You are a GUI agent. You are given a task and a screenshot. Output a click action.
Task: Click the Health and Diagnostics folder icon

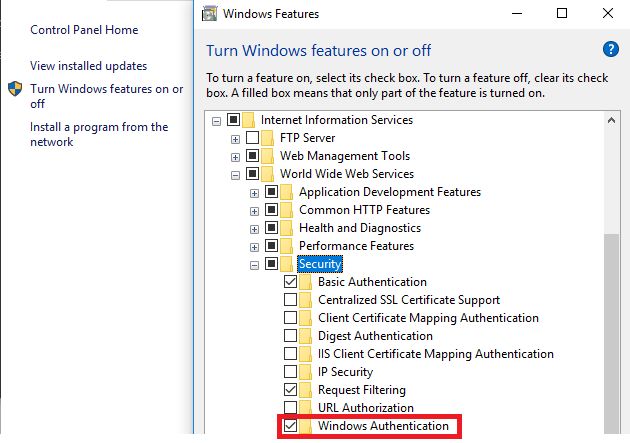[287, 228]
